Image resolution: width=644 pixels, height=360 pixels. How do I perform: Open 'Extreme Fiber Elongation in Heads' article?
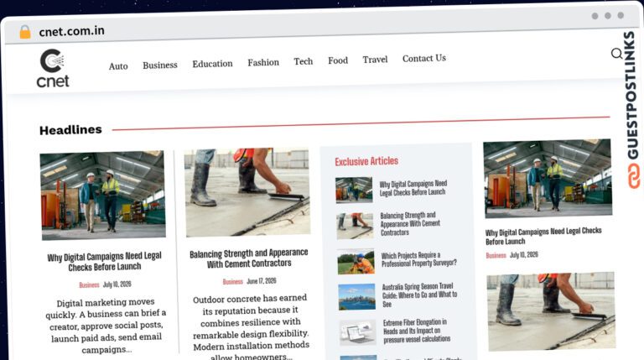pos(417,331)
